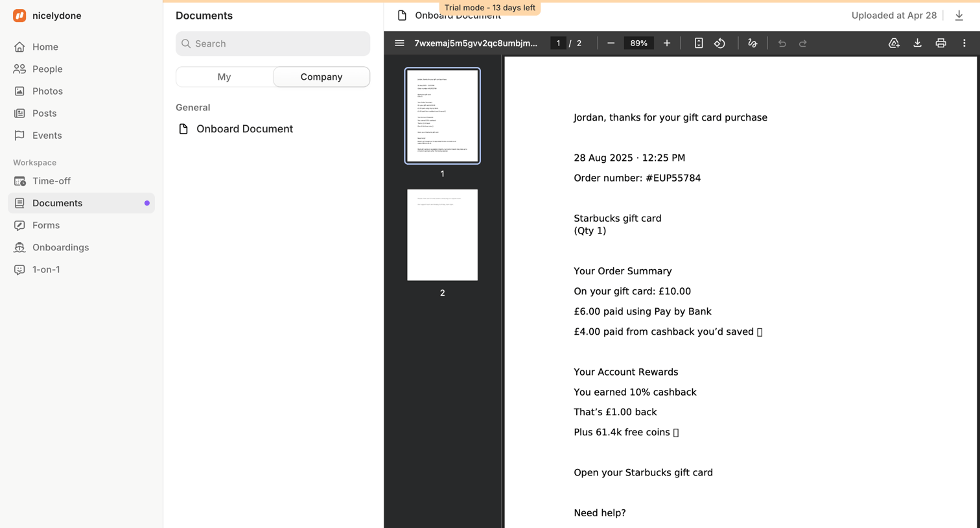980x528 pixels.
Task: Select the draw annotation tool
Action: click(x=752, y=43)
